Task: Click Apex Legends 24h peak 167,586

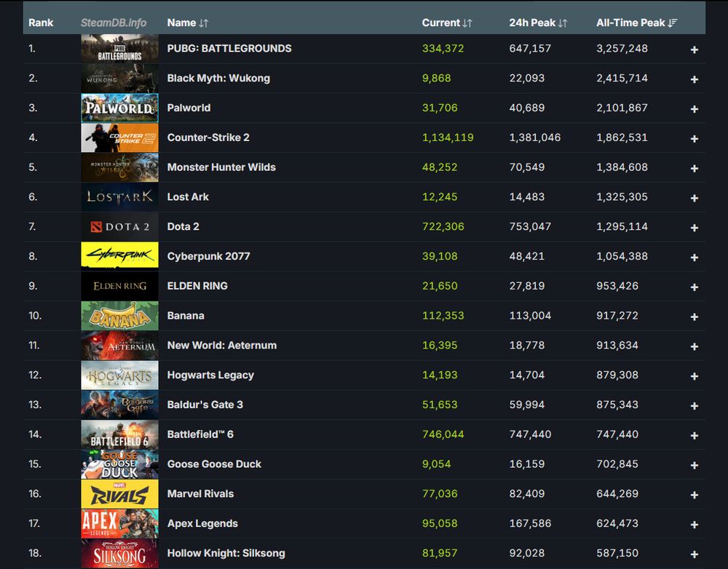Action: 530,523
